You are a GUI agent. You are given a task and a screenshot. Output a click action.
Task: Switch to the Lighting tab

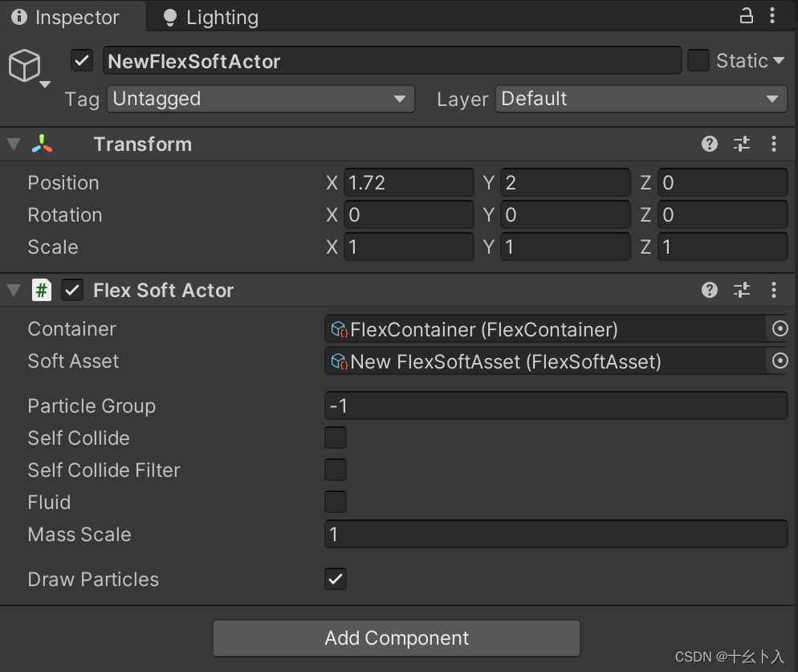(x=218, y=16)
